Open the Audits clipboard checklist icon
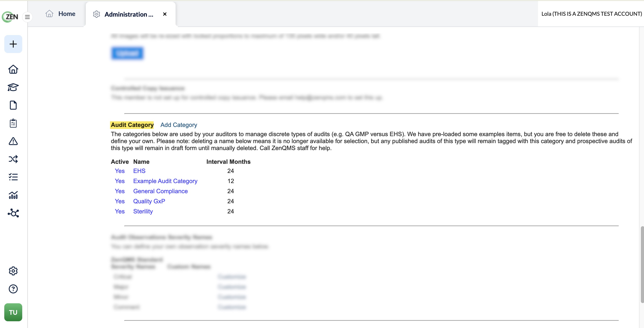 point(13,123)
